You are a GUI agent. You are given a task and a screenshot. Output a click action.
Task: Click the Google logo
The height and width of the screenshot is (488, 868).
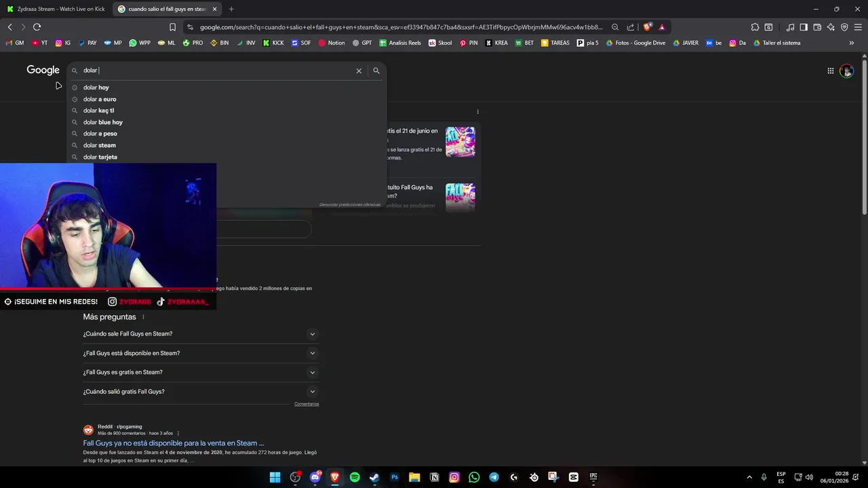(43, 70)
